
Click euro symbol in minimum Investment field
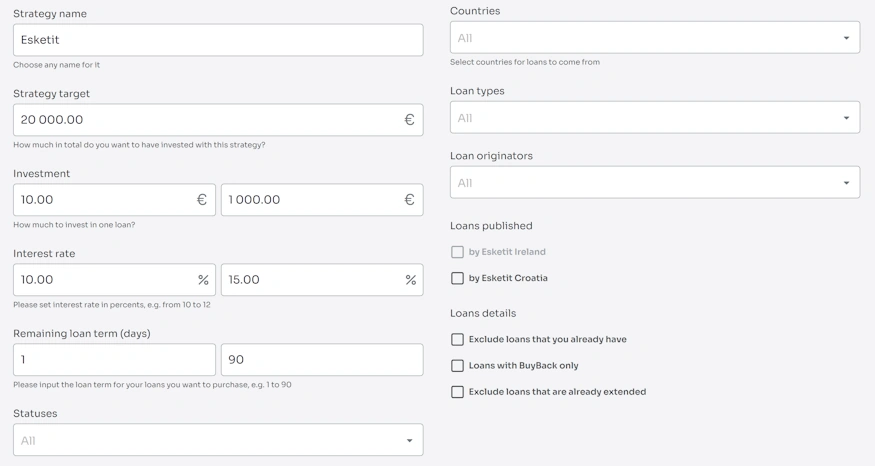point(202,200)
